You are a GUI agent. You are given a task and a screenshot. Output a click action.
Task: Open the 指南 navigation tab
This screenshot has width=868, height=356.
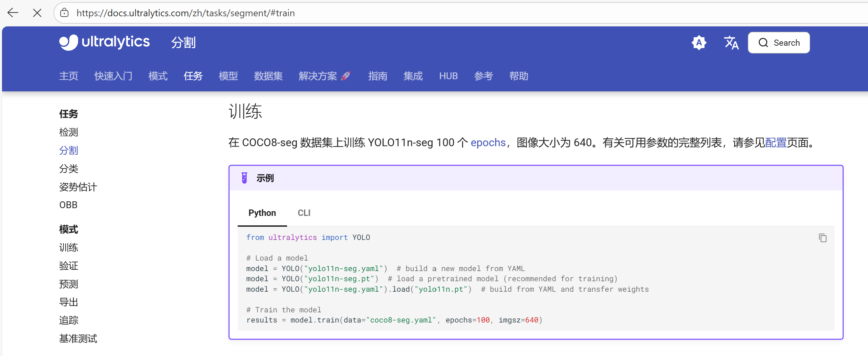(x=378, y=76)
